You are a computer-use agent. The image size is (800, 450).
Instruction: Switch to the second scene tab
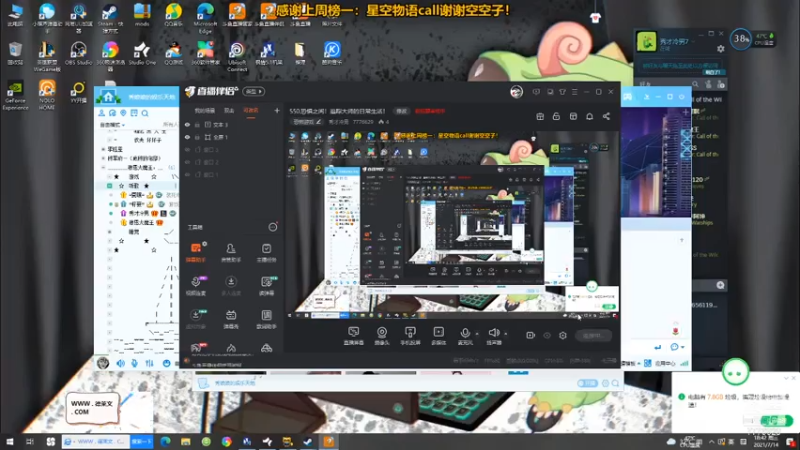tap(229, 111)
